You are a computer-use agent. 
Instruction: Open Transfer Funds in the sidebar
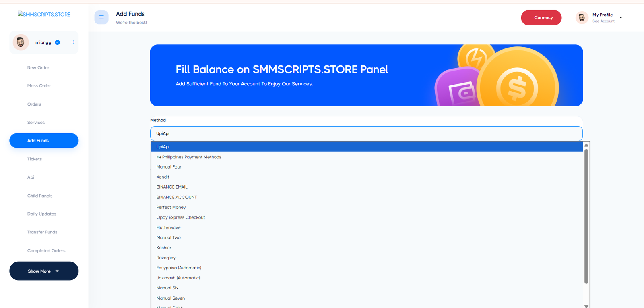tap(42, 232)
